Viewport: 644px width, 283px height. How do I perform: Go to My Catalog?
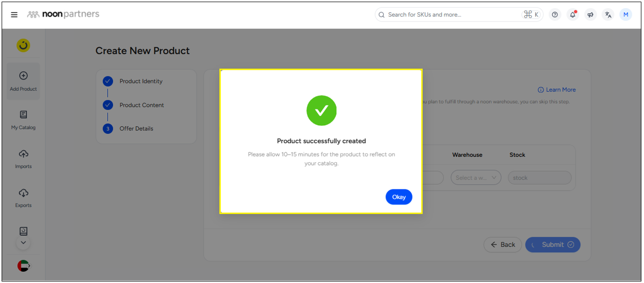tap(23, 120)
